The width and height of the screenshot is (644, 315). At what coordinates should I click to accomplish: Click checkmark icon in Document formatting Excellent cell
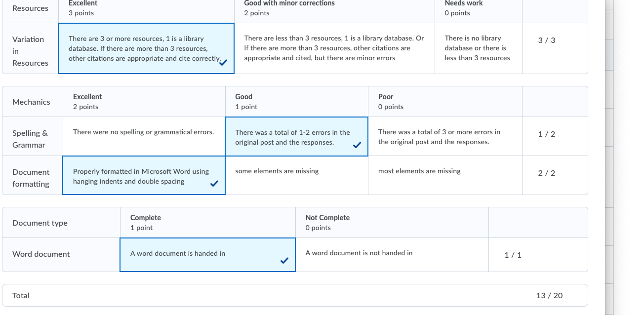(x=214, y=184)
